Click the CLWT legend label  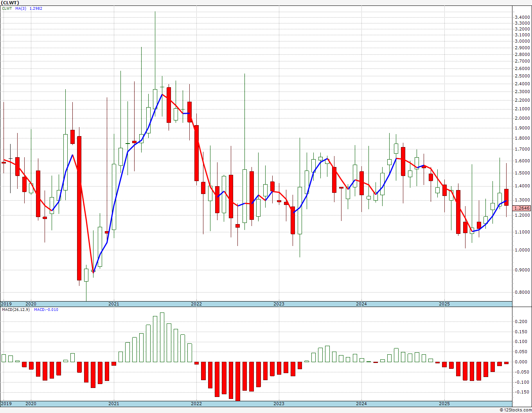(7, 8)
